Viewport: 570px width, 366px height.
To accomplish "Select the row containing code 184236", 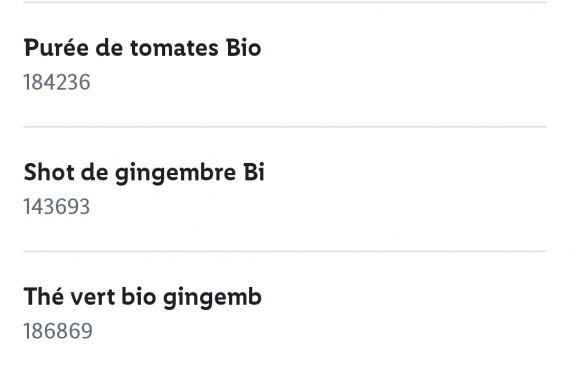I will point(285,65).
